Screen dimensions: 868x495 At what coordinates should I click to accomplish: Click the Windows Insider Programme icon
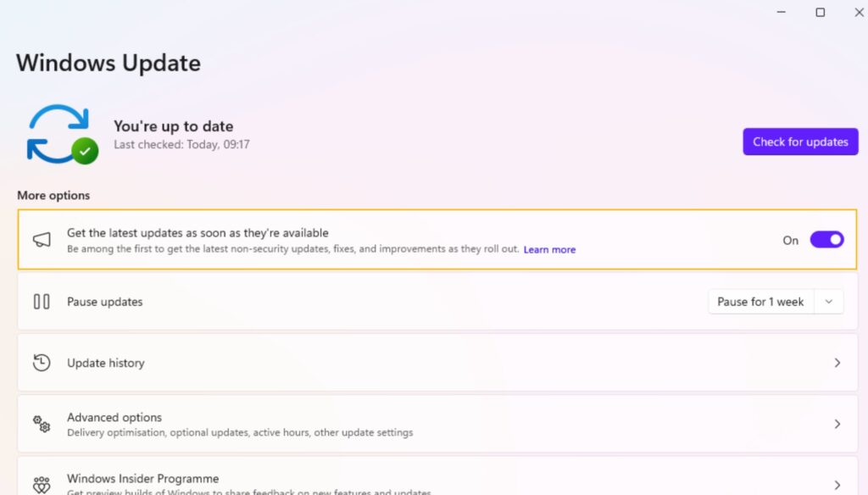point(42,485)
